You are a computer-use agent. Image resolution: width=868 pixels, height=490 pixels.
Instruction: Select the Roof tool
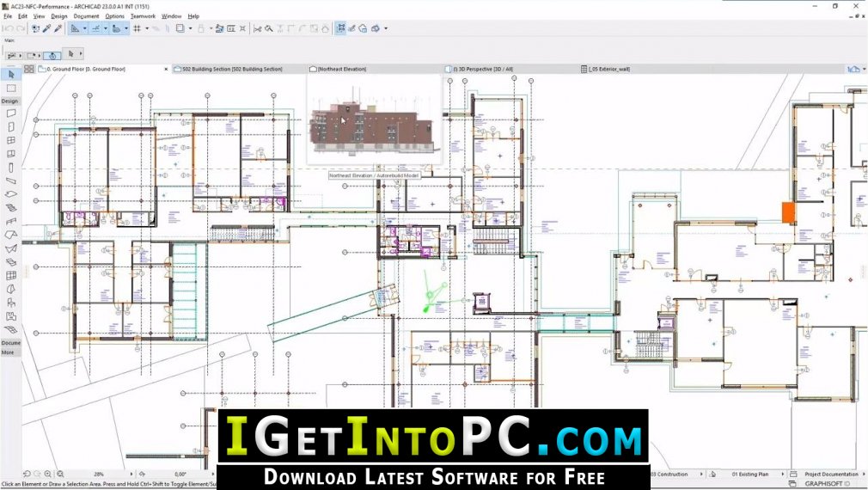[11, 235]
